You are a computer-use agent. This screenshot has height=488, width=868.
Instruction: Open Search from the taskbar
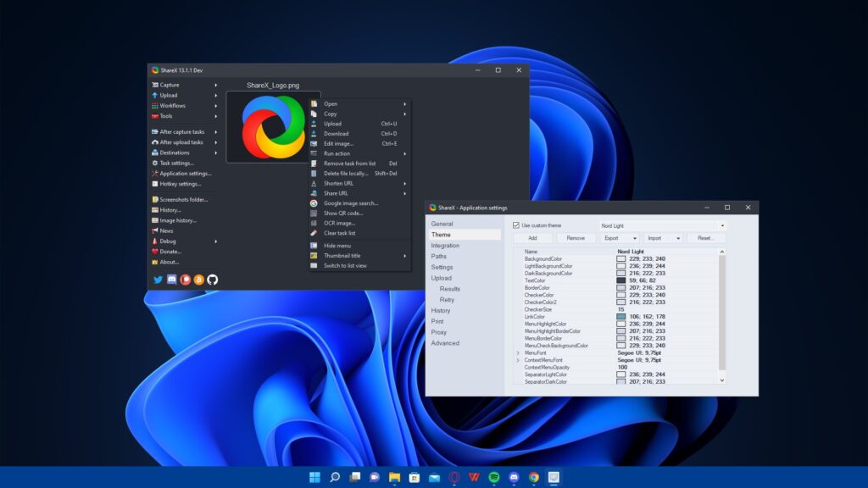[334, 477]
